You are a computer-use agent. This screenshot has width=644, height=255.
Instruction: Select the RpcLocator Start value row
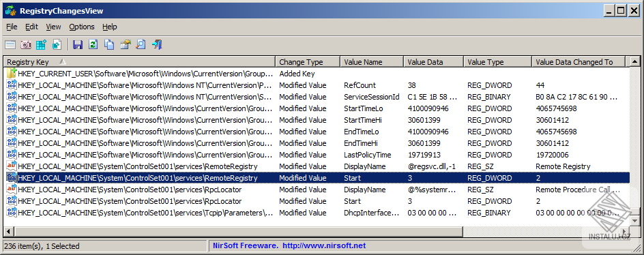(x=316, y=201)
